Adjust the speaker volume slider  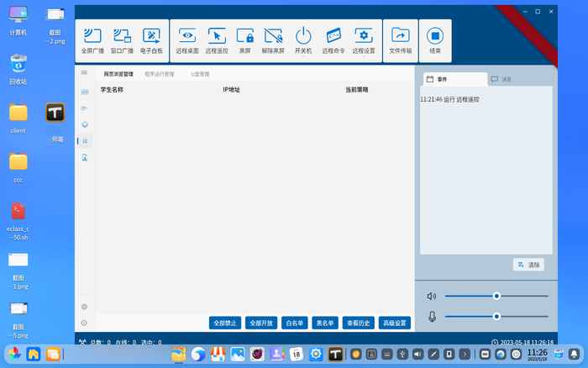496,296
